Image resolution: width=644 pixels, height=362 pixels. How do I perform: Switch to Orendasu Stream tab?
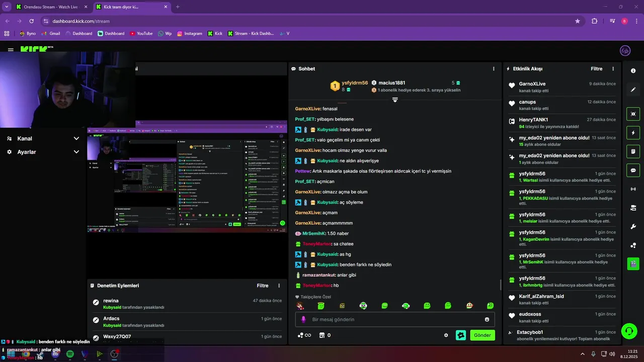pos(50,7)
